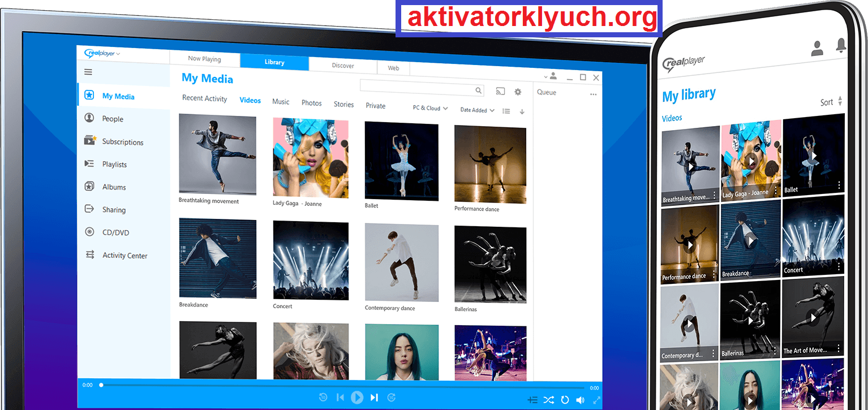Open the Web tab
Image resolution: width=868 pixels, height=410 pixels.
click(393, 68)
